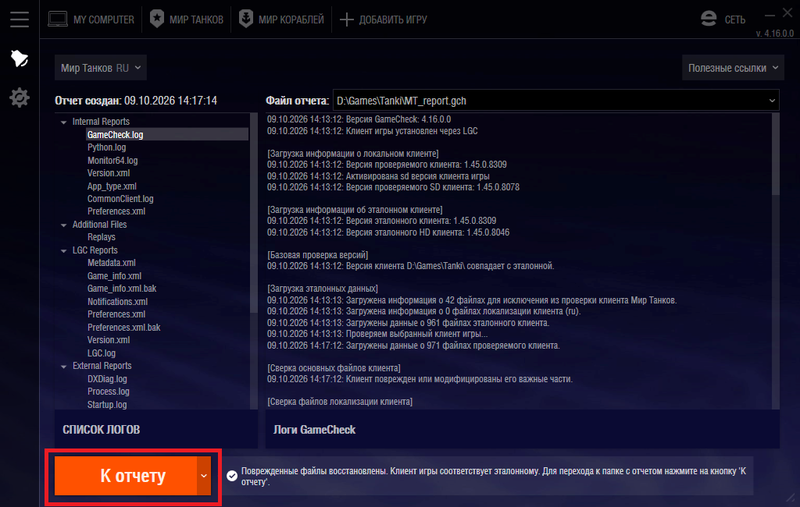Open Metadata.xml in LGC Reports
Image resolution: width=800 pixels, height=507 pixels.
tap(111, 263)
